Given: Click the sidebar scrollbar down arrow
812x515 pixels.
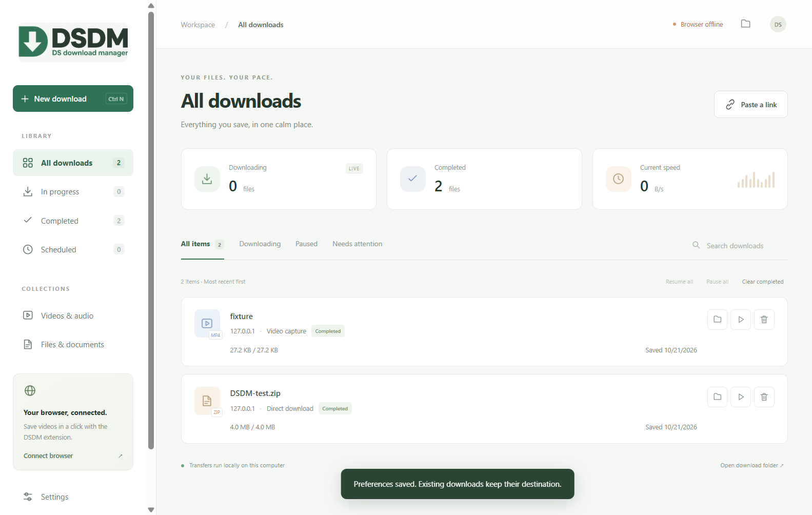Looking at the screenshot, I should (x=151, y=509).
